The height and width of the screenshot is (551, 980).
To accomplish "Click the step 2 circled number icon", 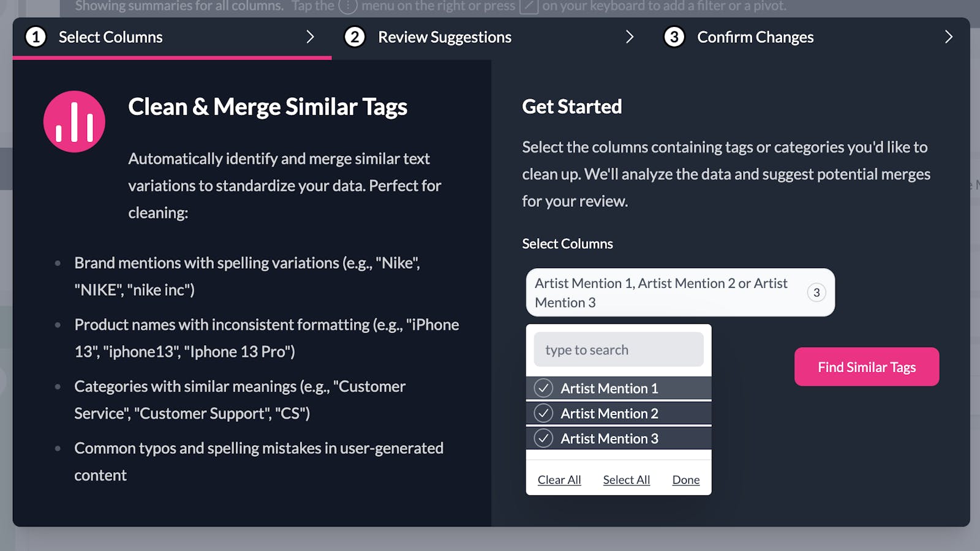I will (x=355, y=37).
